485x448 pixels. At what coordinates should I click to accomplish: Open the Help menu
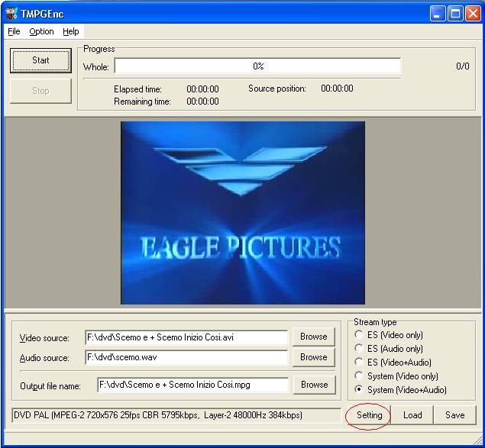pyautogui.click(x=71, y=31)
